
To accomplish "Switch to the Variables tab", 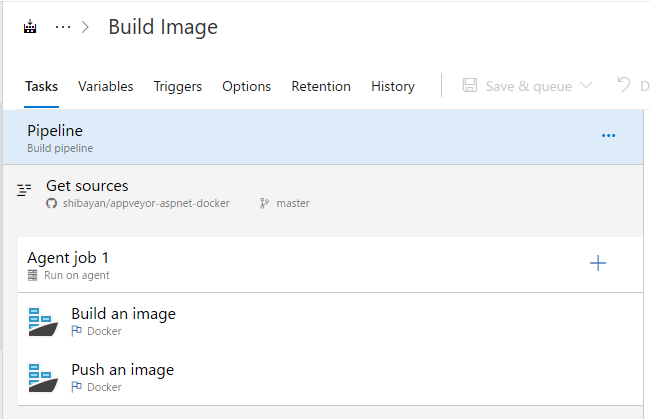I will pyautogui.click(x=106, y=86).
